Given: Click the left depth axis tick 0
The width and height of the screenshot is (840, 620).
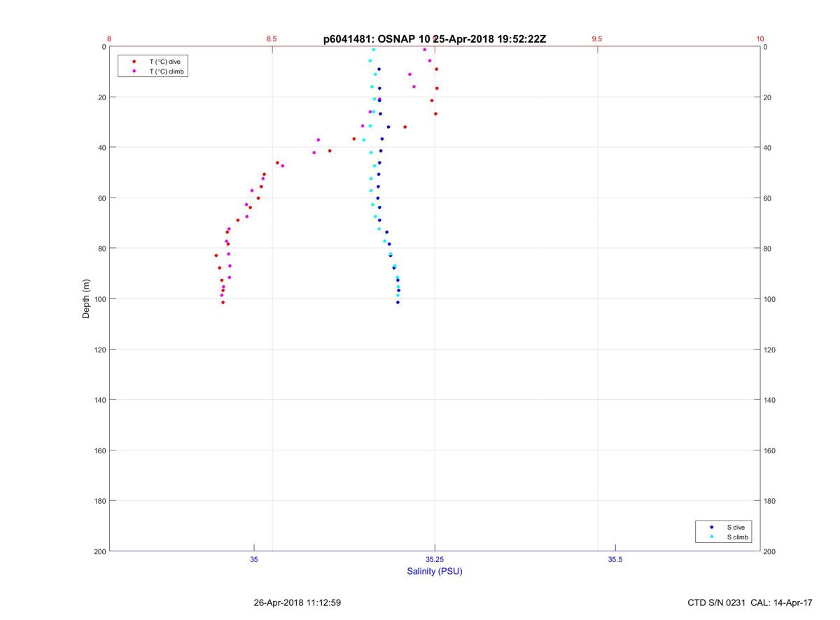Looking at the screenshot, I should click(x=104, y=47).
